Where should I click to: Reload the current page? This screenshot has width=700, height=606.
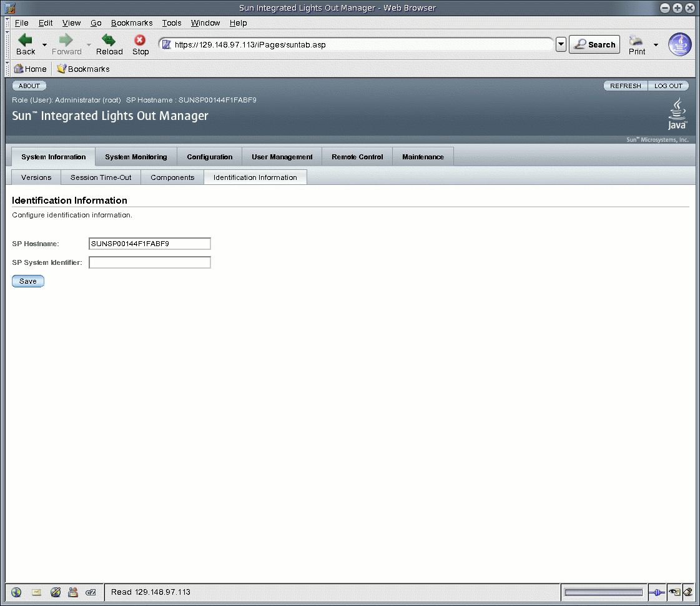109,44
